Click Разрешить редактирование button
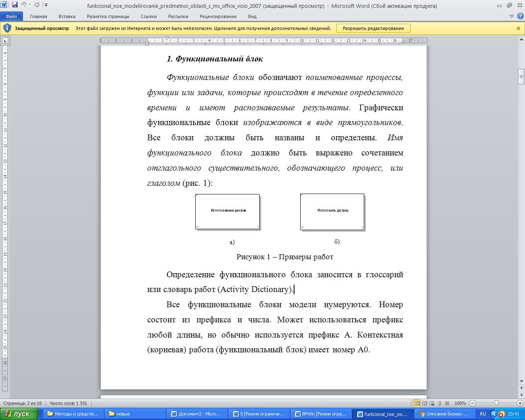 (x=373, y=28)
